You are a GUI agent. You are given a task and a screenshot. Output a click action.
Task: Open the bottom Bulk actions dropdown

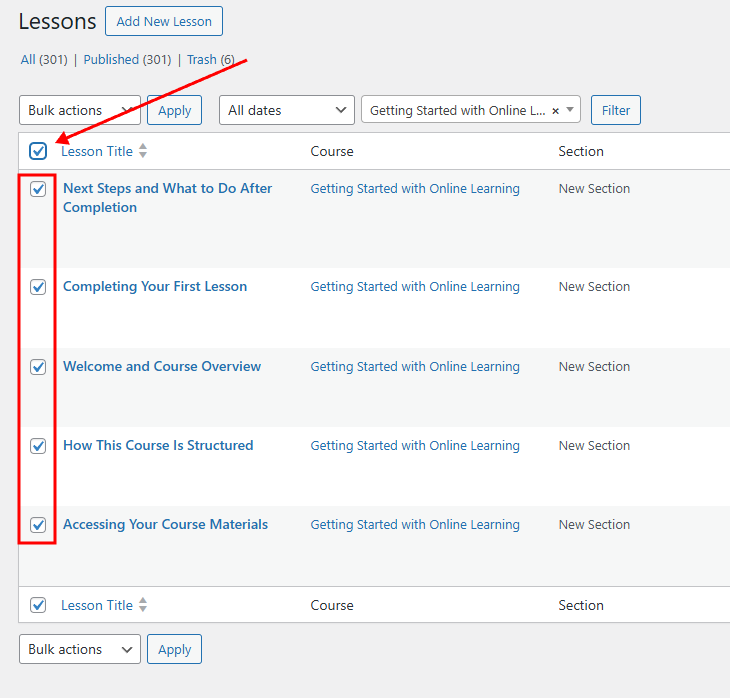[79, 649]
